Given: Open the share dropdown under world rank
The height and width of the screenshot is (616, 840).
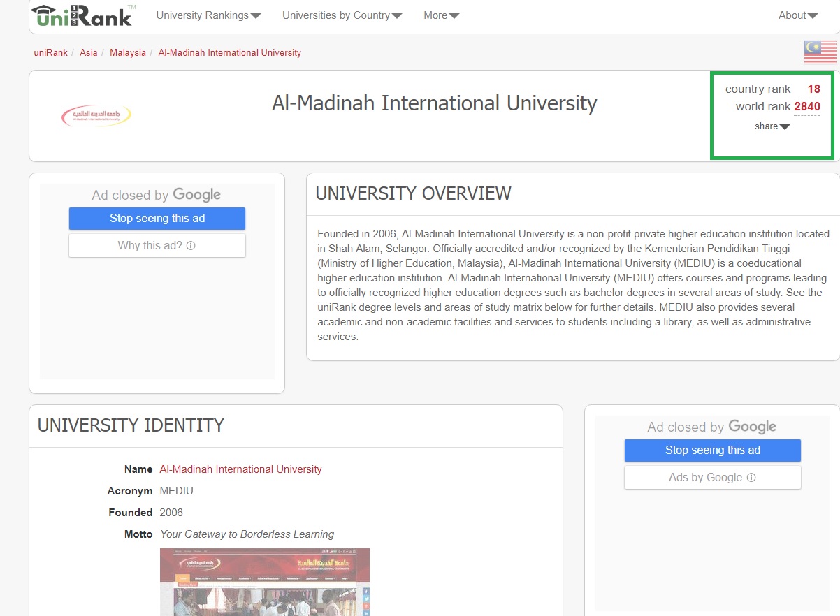Looking at the screenshot, I should [772, 126].
